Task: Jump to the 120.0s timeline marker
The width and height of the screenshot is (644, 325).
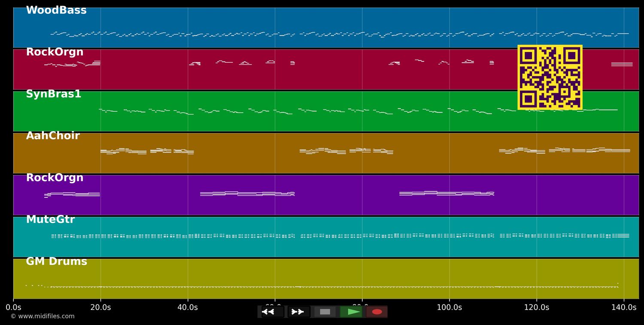Action: [x=537, y=307]
